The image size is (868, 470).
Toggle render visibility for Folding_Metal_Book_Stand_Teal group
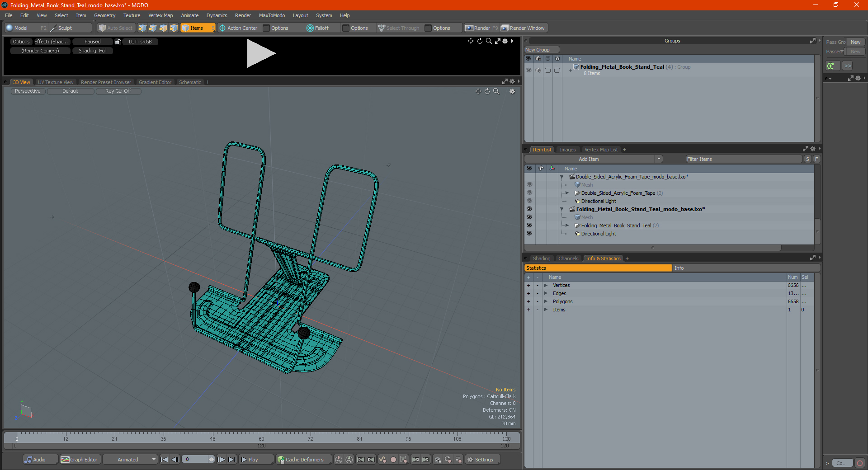(538, 70)
